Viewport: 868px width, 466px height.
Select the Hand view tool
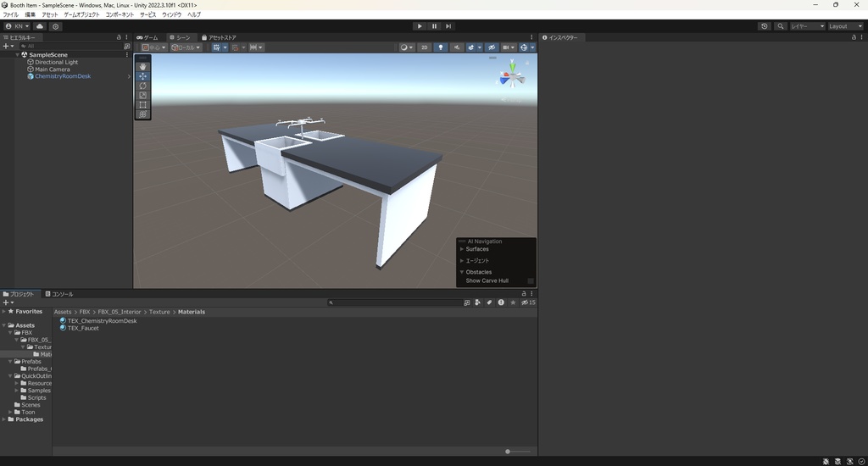point(142,66)
